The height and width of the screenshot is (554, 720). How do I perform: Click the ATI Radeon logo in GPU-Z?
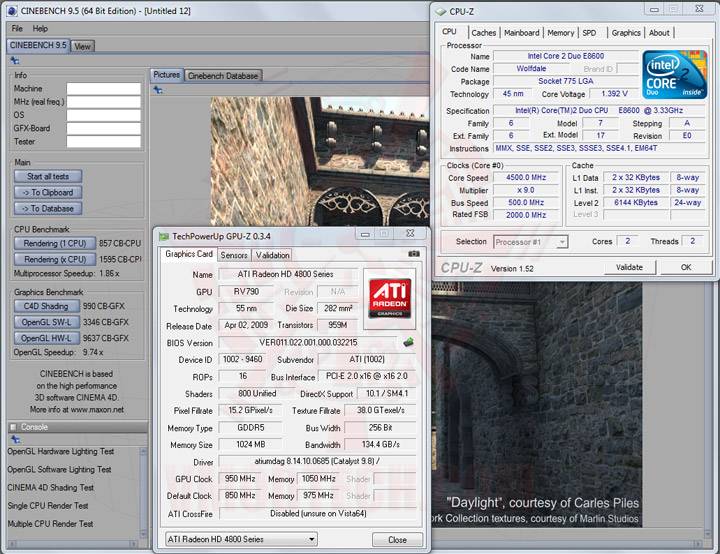point(390,299)
